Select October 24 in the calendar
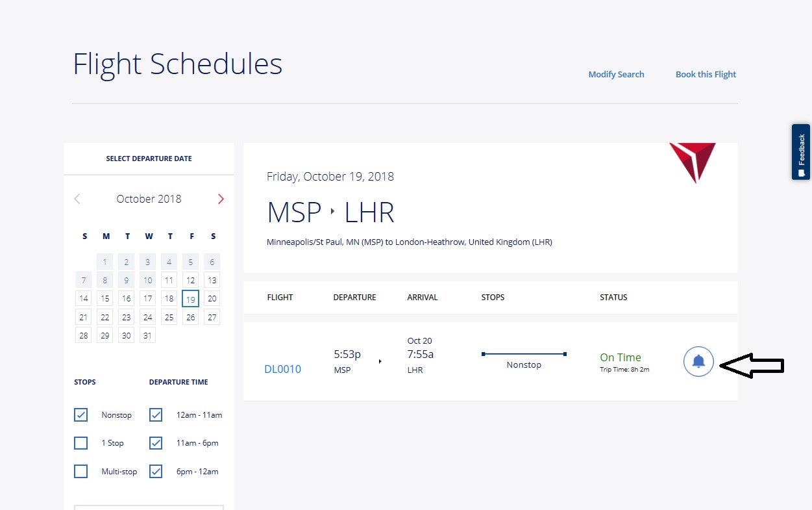This screenshot has width=812, height=510. 147,317
